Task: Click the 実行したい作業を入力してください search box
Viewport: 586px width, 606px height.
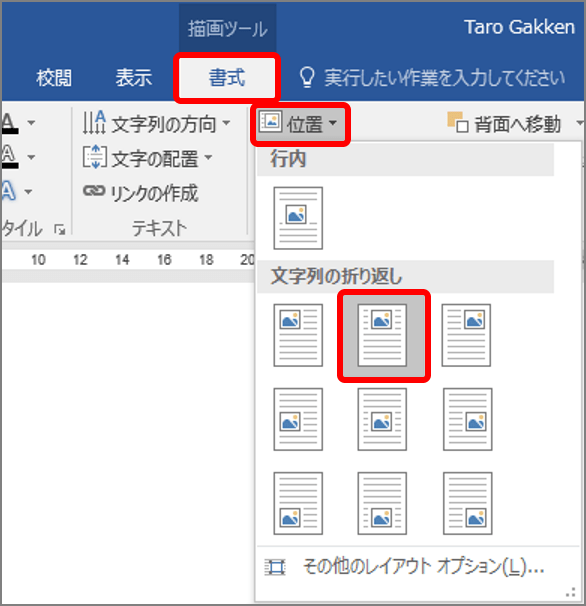Action: 432,77
